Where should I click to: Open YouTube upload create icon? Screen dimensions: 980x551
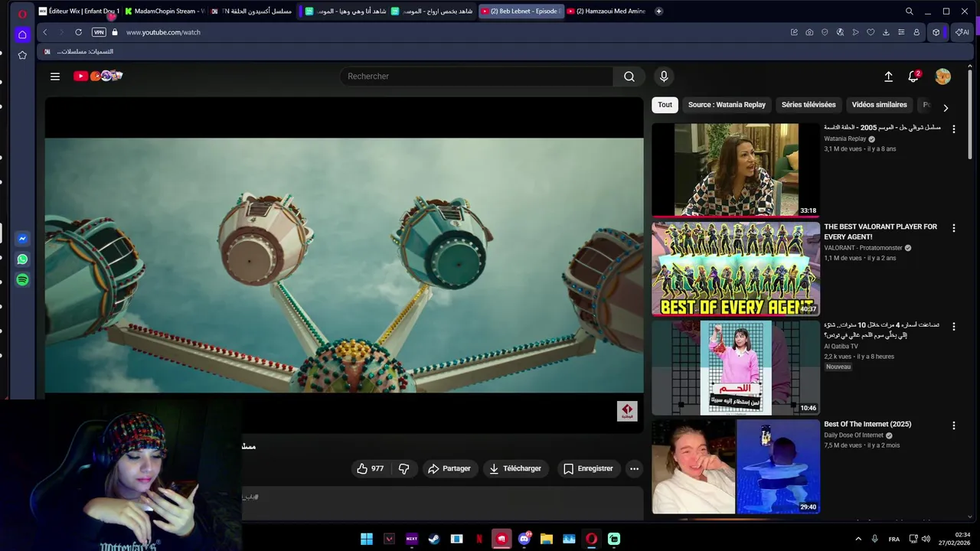(x=888, y=77)
